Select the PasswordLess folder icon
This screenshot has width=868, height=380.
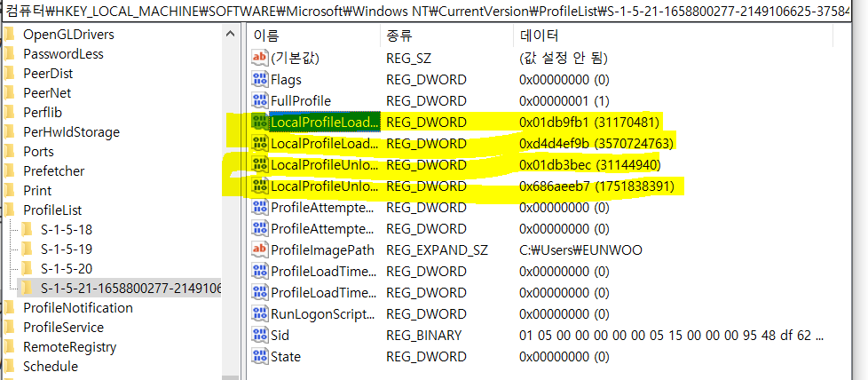[10, 54]
